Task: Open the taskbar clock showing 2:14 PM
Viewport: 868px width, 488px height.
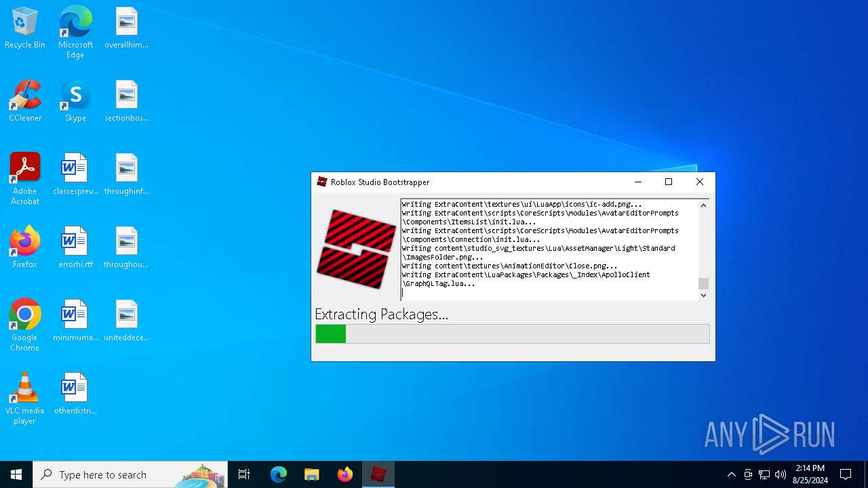Action: [x=810, y=474]
